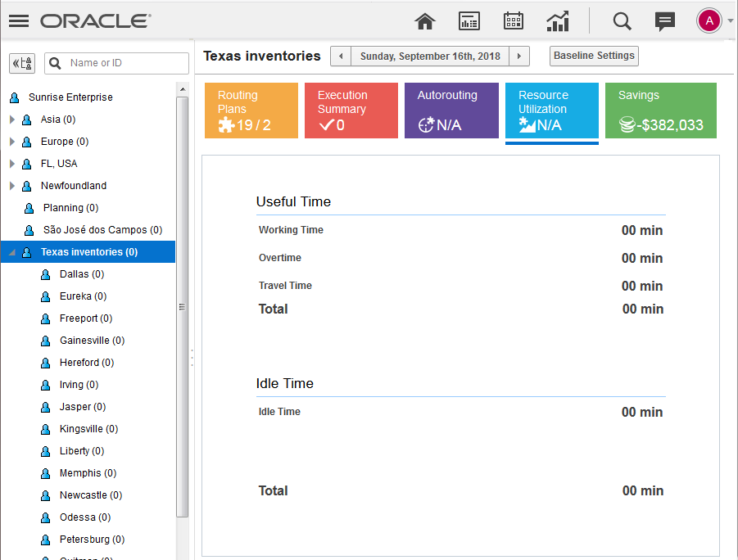The height and width of the screenshot is (560, 738).
Task: Collapse the Texas inventories node
Action: (12, 253)
